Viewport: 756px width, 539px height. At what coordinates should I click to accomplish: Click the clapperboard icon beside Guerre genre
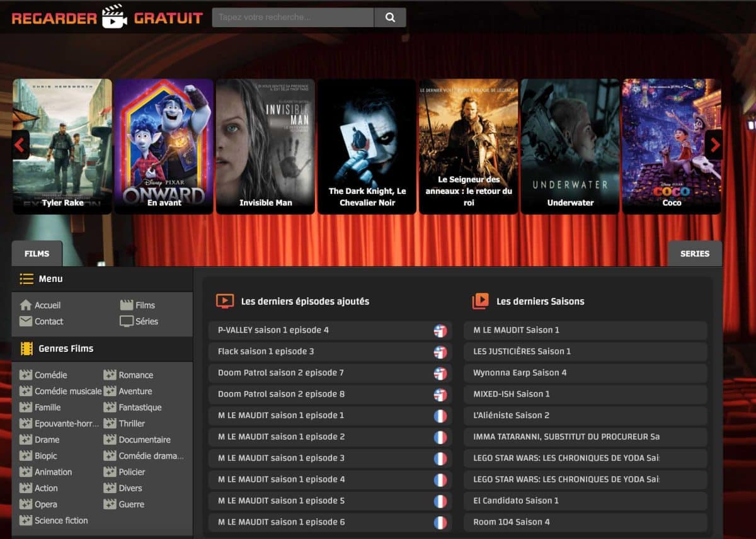[110, 504]
